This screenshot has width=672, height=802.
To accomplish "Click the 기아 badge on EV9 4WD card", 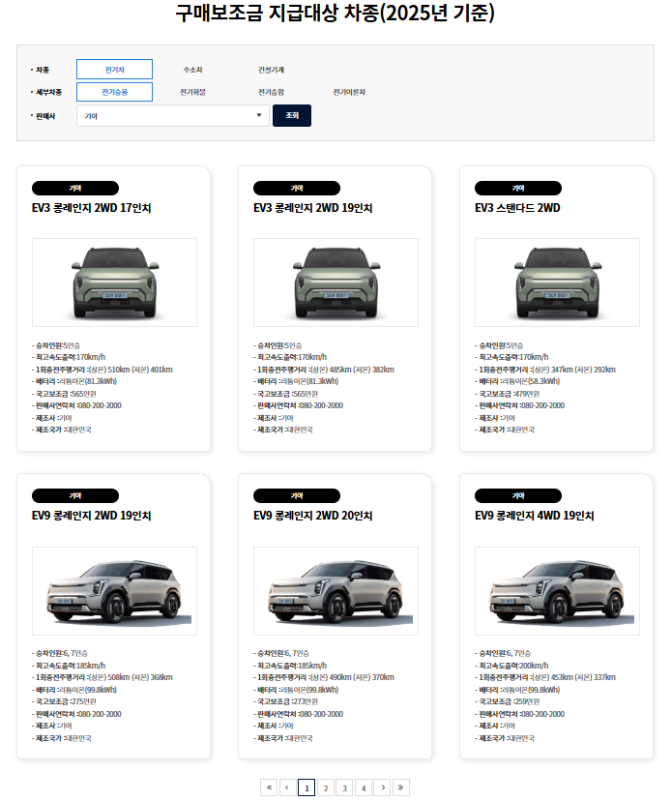I will click(x=518, y=495).
